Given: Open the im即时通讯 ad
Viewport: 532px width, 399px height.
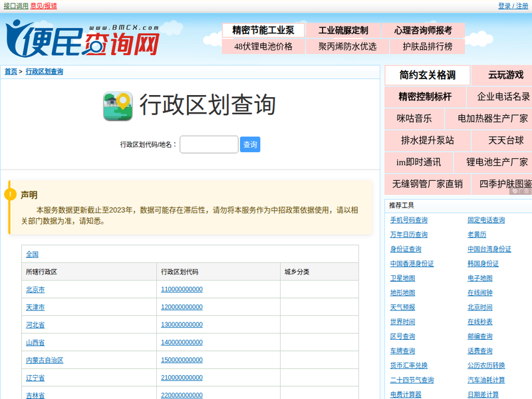Looking at the screenshot, I should point(419,162).
